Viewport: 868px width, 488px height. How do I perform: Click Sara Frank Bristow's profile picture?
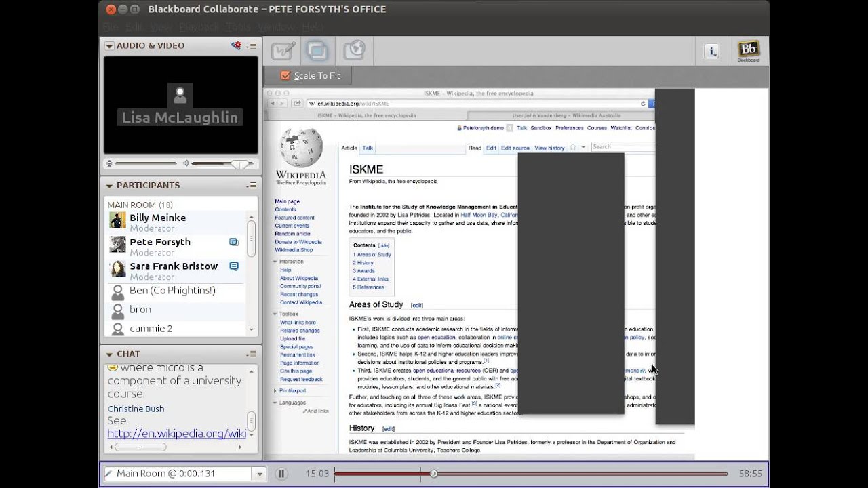click(118, 269)
